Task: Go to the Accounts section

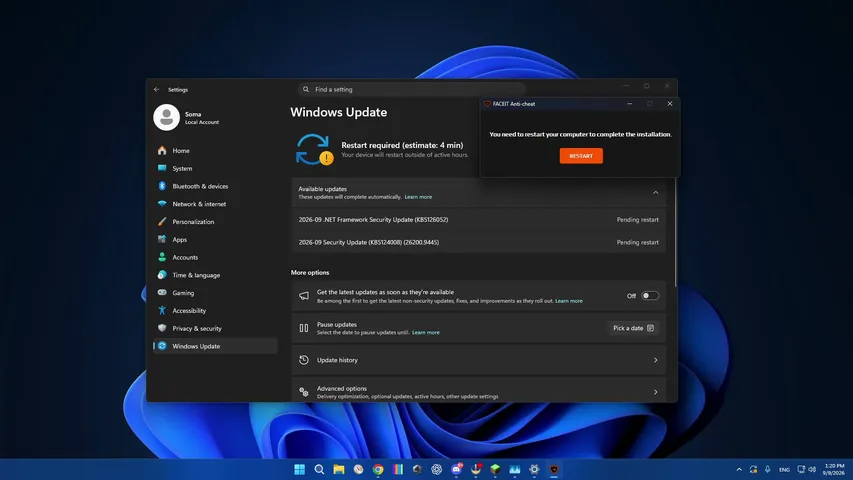Action: (215, 257)
